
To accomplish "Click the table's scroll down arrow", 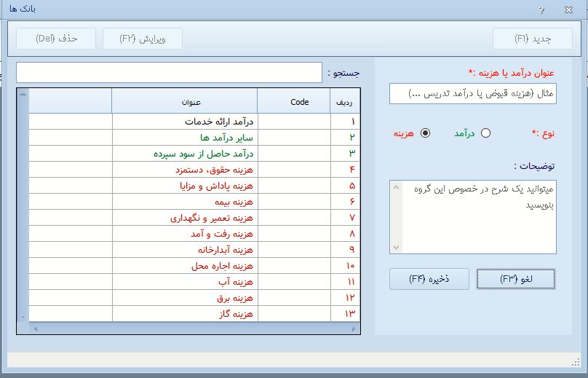I will pyautogui.click(x=23, y=318).
